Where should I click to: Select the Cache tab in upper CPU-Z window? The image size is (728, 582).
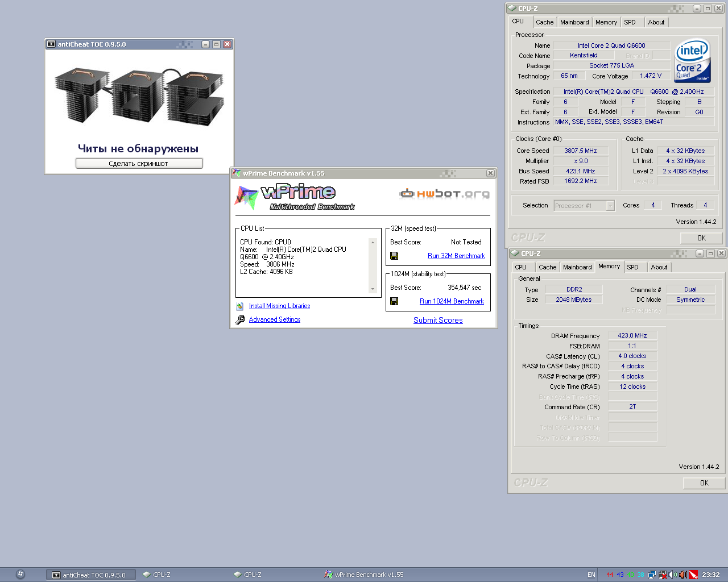click(x=544, y=22)
